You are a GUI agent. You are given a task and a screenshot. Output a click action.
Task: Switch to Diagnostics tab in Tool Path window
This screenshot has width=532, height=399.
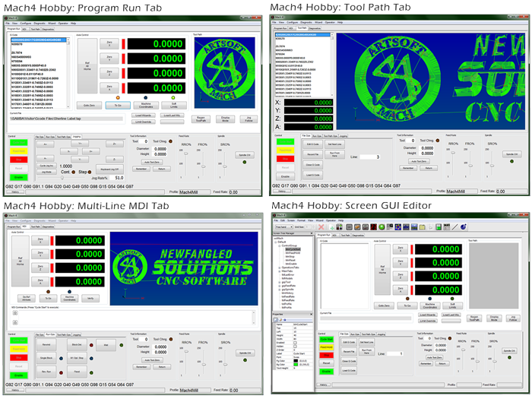(314, 28)
